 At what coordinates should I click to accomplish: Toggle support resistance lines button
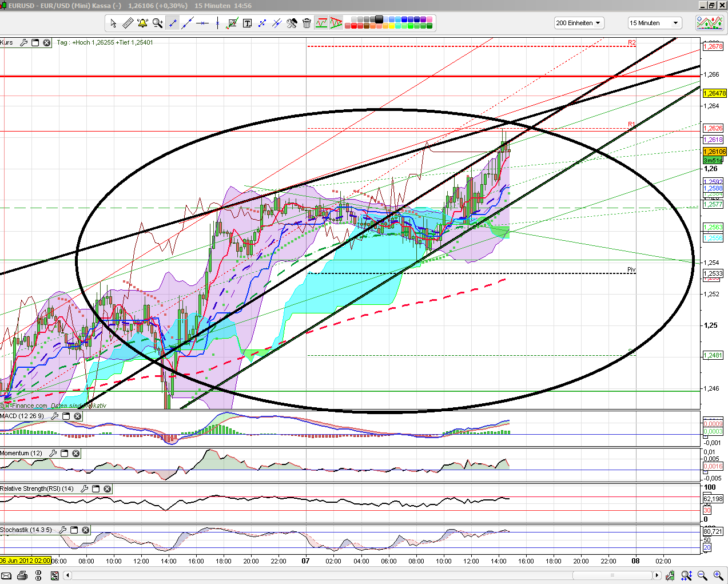click(321, 23)
